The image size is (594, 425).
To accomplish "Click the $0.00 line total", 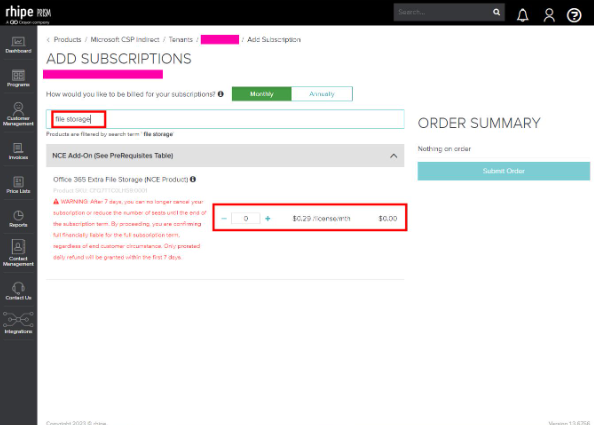I will [x=388, y=219].
